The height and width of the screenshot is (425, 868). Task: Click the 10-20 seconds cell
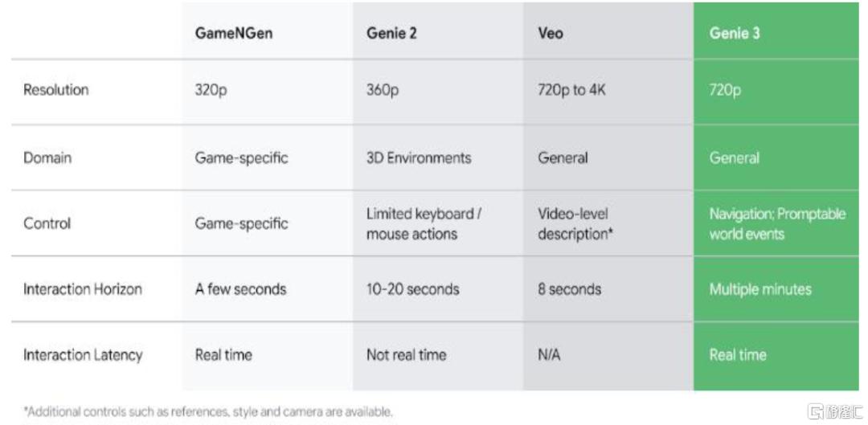click(x=412, y=289)
